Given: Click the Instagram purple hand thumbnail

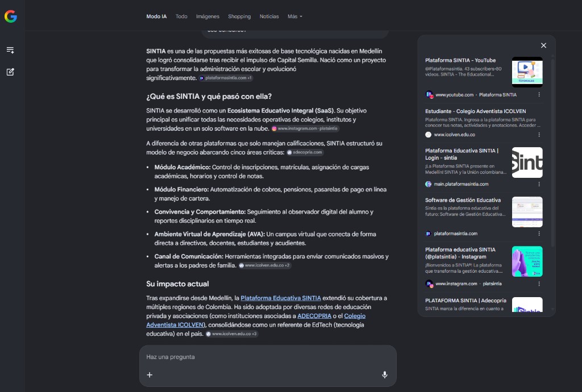Looking at the screenshot, I should 527,261.
